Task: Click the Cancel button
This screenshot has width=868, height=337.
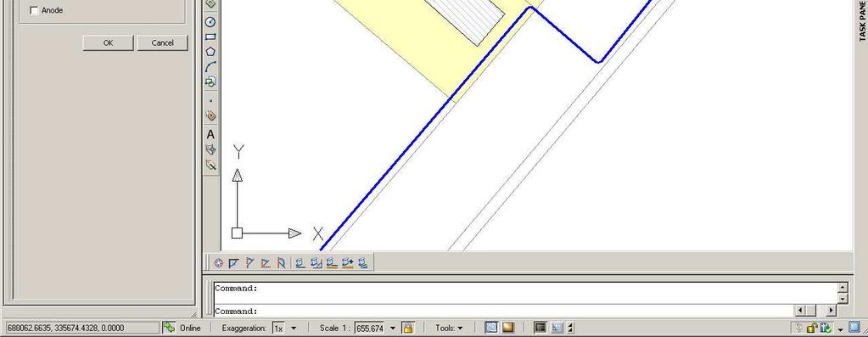Action: [x=162, y=42]
